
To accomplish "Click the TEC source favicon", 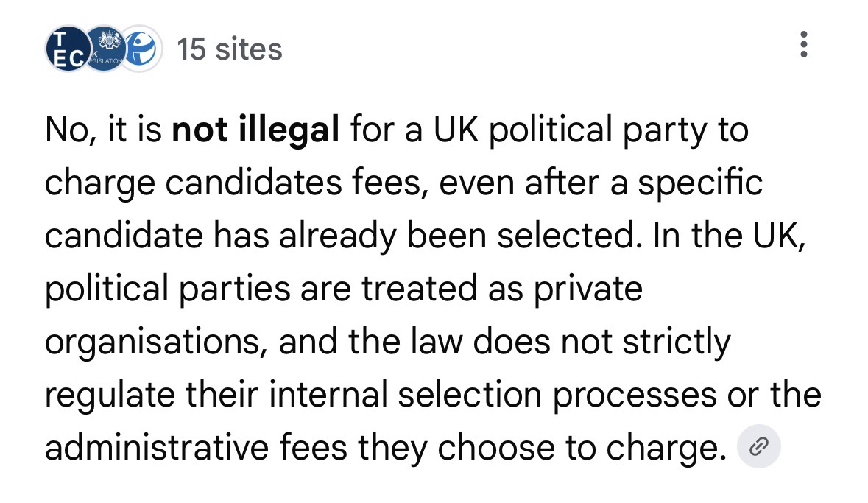I will [x=66, y=49].
